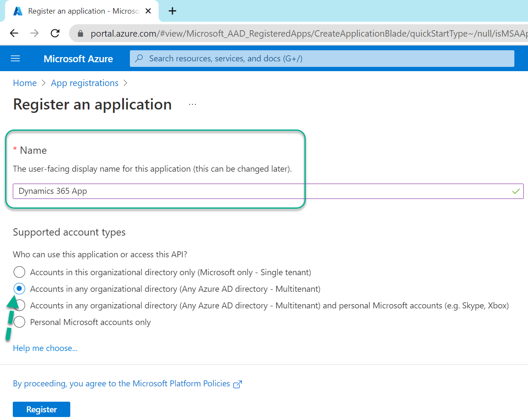Select Single tenant account type
Screen dimensions: 528x420
click(x=19, y=272)
